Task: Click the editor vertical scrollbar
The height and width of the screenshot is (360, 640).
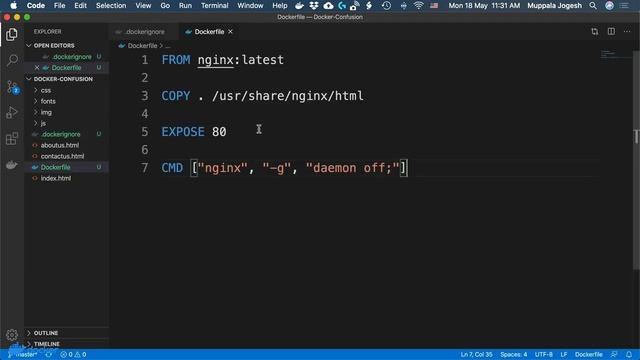Action: [x=636, y=159]
